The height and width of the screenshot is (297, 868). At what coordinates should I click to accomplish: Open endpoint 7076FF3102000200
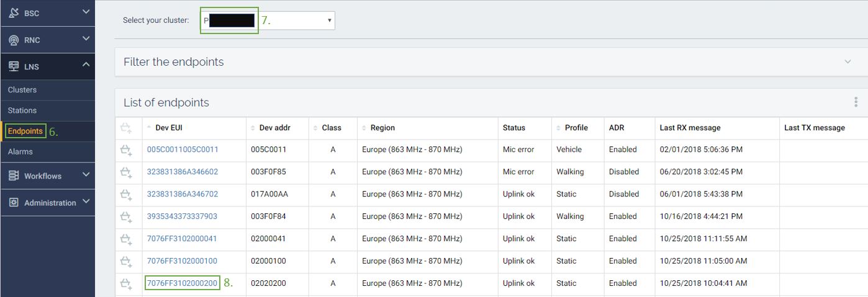(x=182, y=283)
